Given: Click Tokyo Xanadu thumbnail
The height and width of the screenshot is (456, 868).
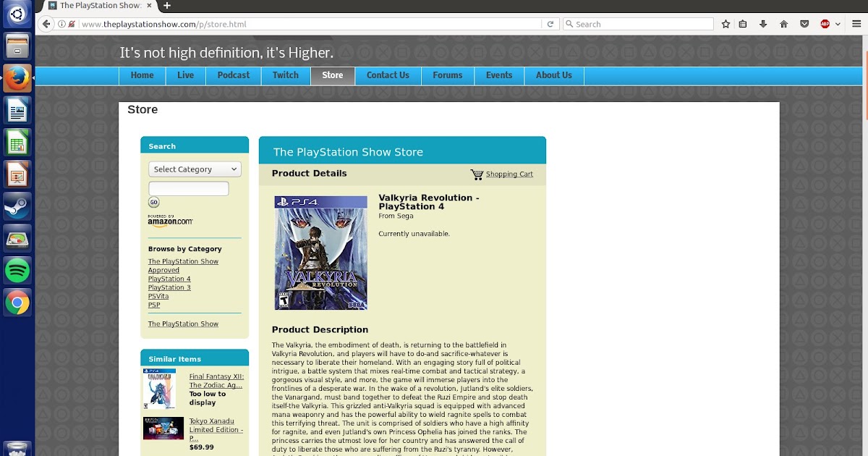Looking at the screenshot, I should pyautogui.click(x=163, y=428).
